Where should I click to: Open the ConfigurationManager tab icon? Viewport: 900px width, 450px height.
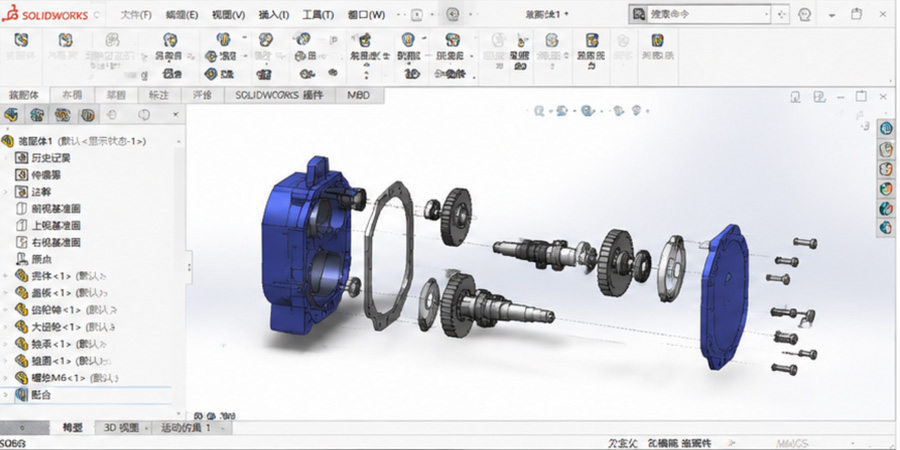coord(62,115)
